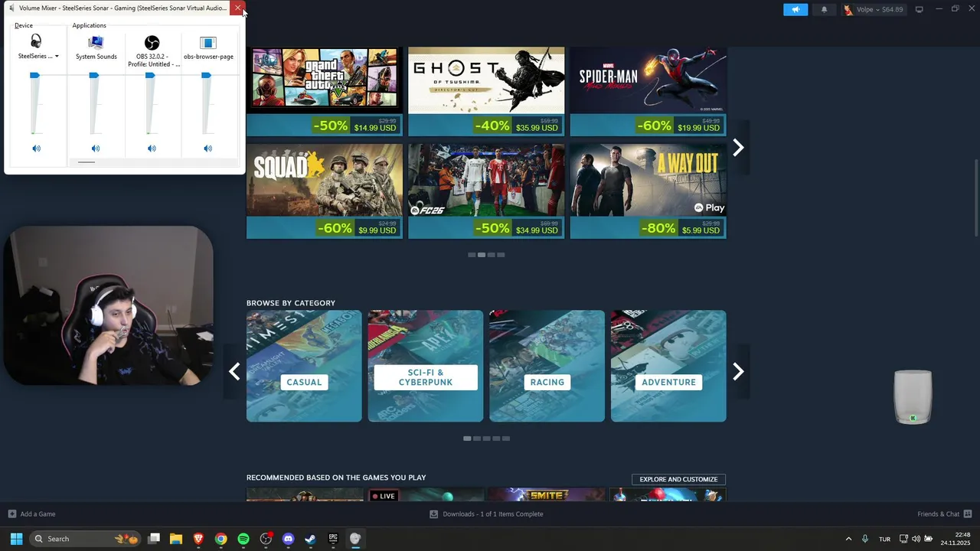
Task: Mute OBS 32.0.2 in Volume Mixer
Action: tap(152, 148)
